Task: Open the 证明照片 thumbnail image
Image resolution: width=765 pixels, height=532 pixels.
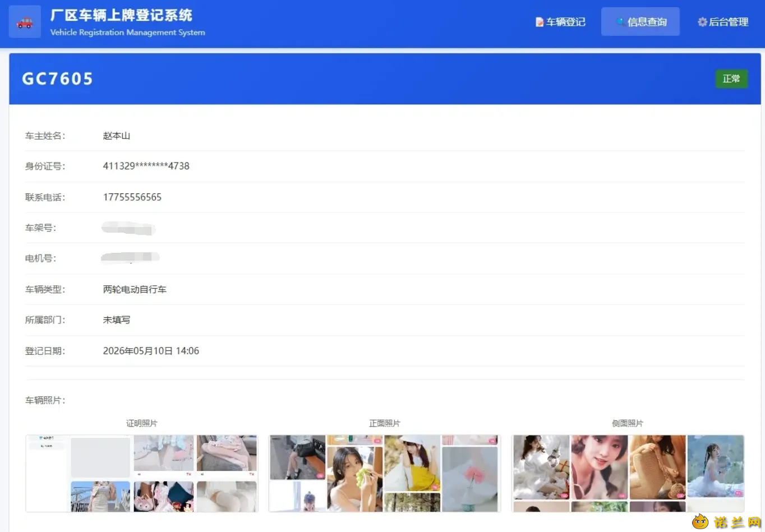Action: [x=142, y=473]
